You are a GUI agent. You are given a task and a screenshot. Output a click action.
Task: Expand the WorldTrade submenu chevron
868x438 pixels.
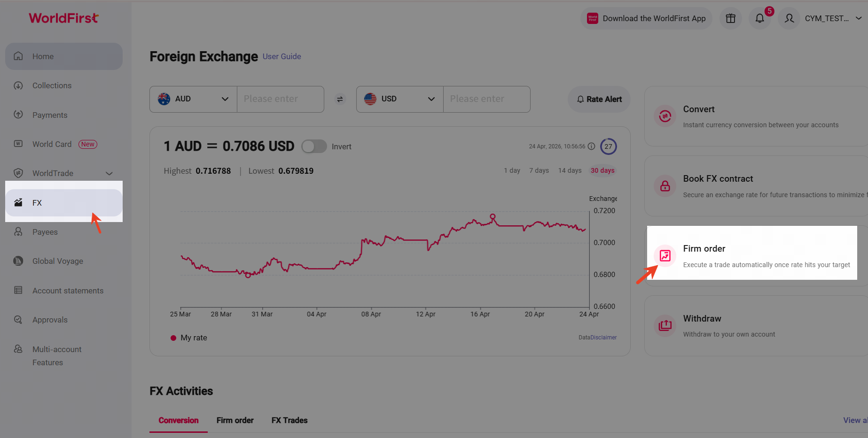(x=109, y=173)
